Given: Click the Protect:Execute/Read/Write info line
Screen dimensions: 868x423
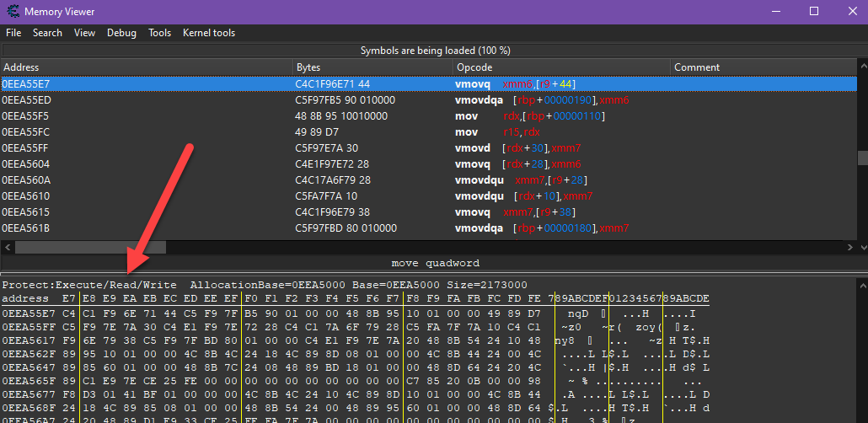Looking at the screenshot, I should [265, 285].
